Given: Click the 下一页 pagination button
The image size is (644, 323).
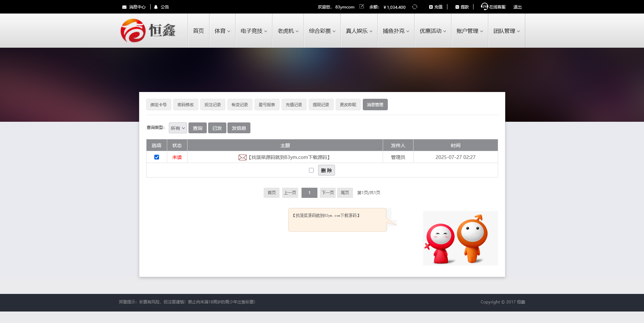Looking at the screenshot, I should point(328,193).
